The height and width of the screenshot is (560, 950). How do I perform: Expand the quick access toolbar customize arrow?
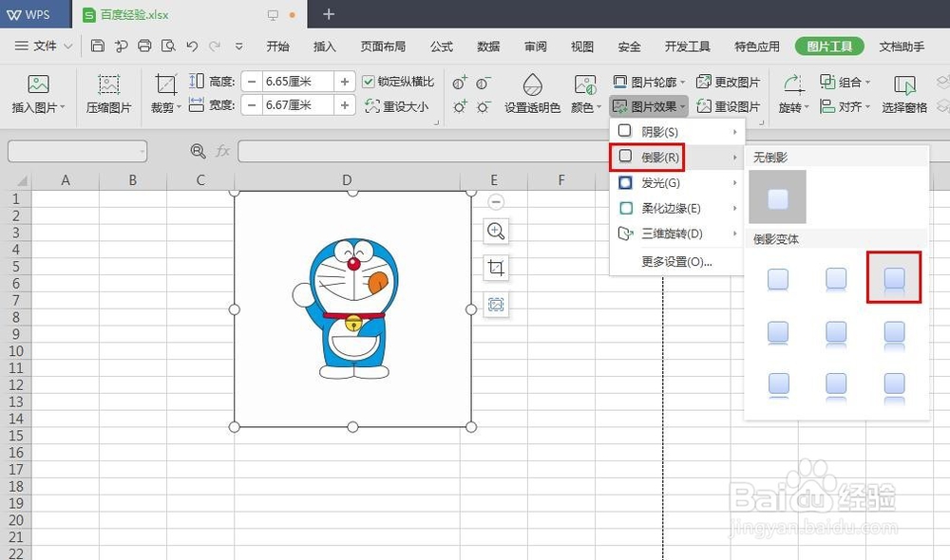[239, 46]
